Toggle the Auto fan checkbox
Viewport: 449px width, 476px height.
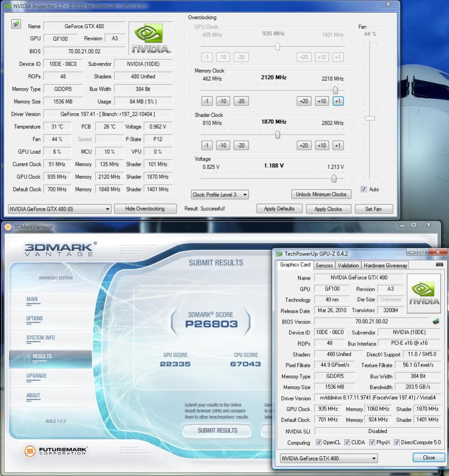click(x=363, y=189)
